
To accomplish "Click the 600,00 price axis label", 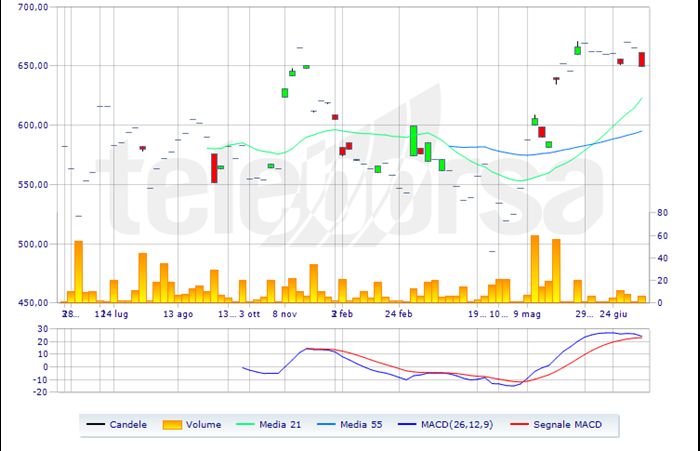I will tap(33, 125).
